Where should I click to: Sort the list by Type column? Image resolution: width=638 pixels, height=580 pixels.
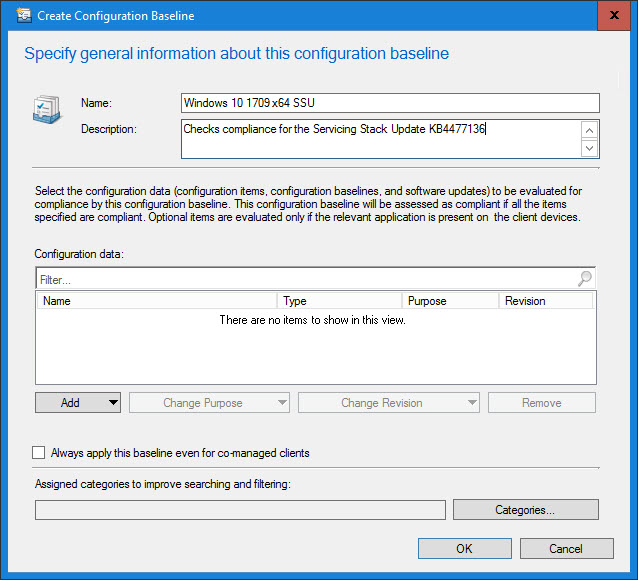point(339,301)
